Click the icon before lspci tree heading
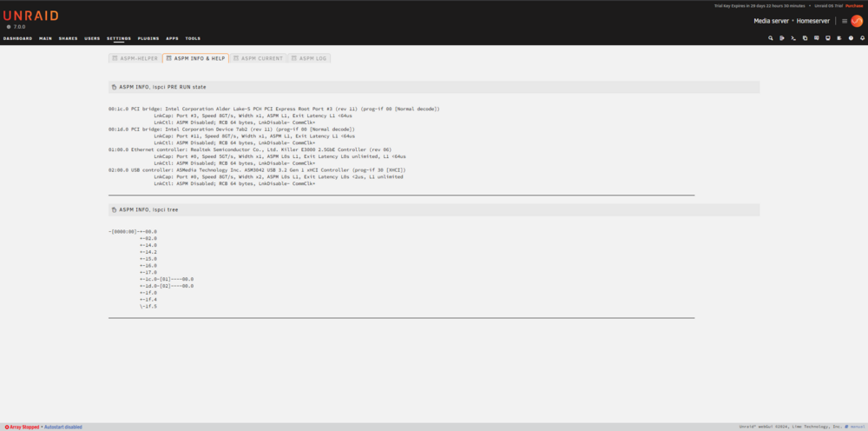Image resolution: width=868 pixels, height=431 pixels. pyautogui.click(x=114, y=209)
